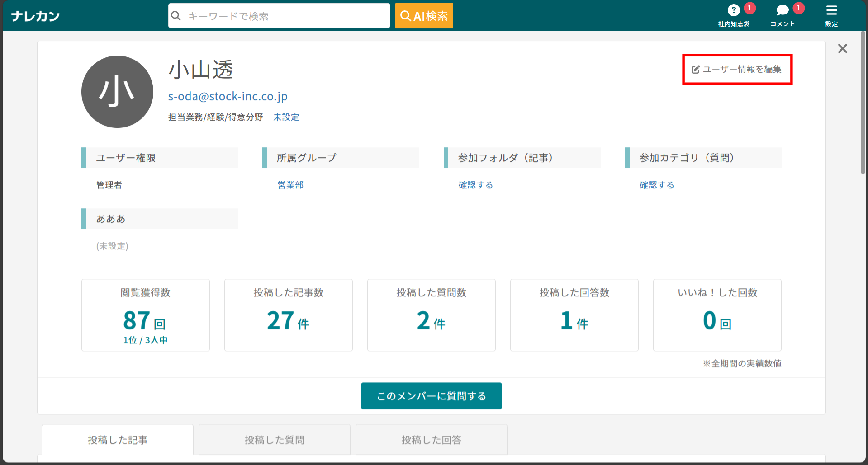Image resolution: width=868 pixels, height=465 pixels.
Task: Open the s-oda@stock-inc.co.jp email link
Action: tap(228, 96)
